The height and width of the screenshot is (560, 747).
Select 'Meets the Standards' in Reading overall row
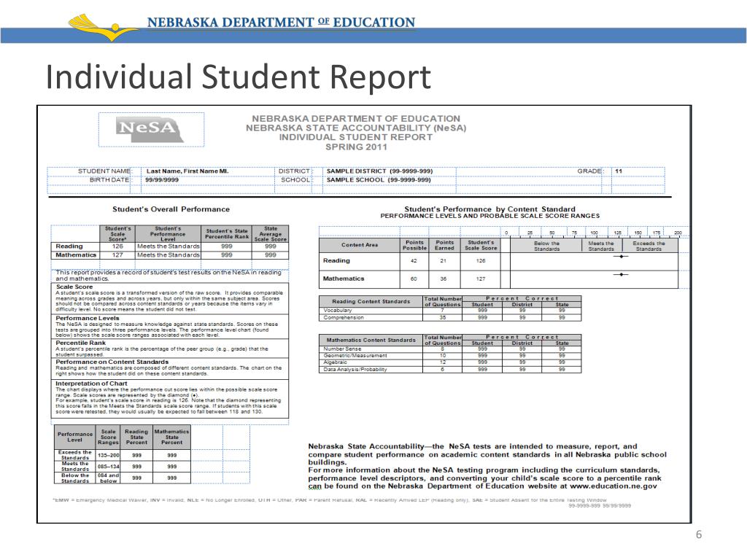pyautogui.click(x=169, y=246)
